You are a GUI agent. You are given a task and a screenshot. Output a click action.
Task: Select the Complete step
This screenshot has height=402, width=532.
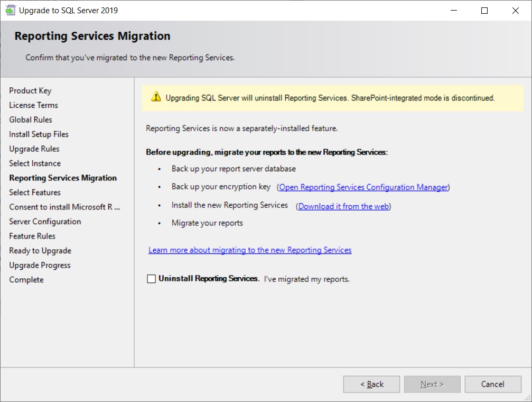[26, 280]
